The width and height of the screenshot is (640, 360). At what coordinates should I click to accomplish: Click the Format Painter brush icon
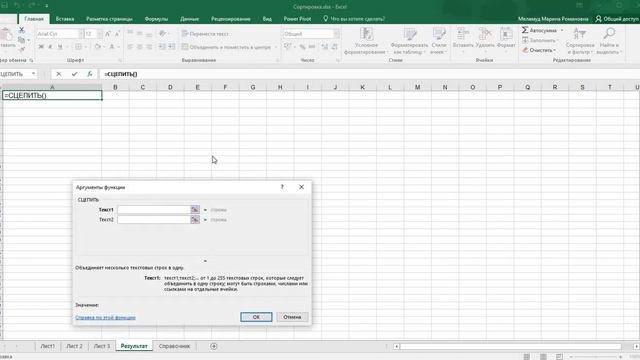coord(22,49)
